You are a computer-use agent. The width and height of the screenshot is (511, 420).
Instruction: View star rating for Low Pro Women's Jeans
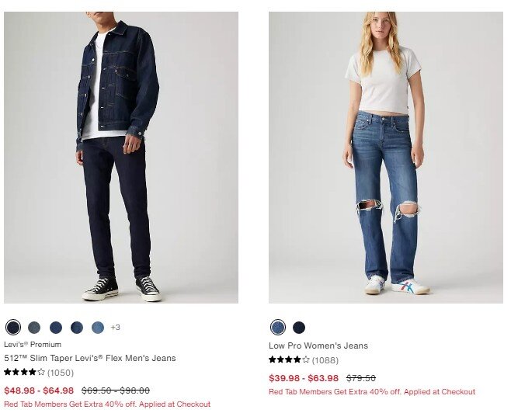click(289, 359)
